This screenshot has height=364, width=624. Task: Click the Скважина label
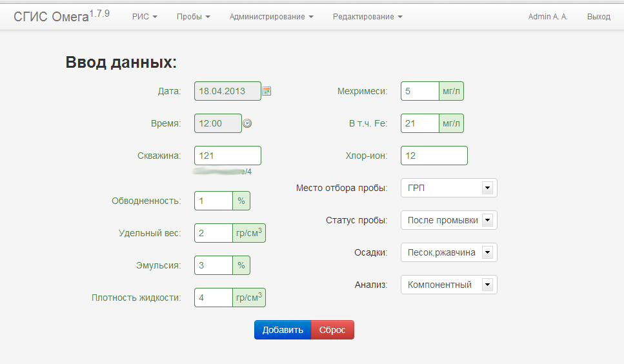(159, 156)
